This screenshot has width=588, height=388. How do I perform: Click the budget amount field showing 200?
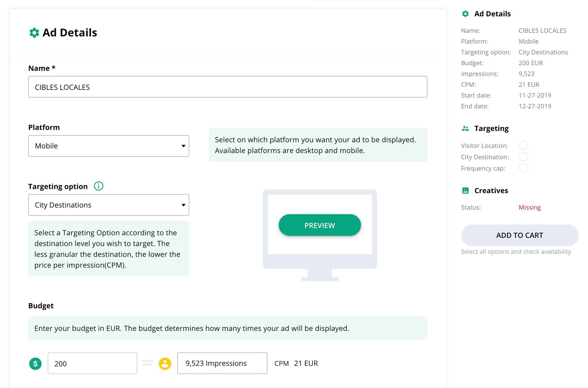pos(92,363)
